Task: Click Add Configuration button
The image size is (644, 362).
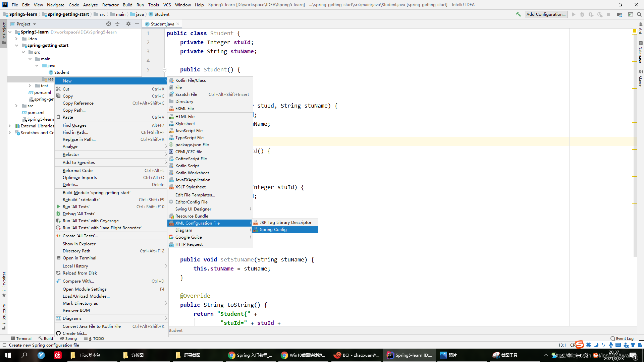Action: click(x=546, y=14)
